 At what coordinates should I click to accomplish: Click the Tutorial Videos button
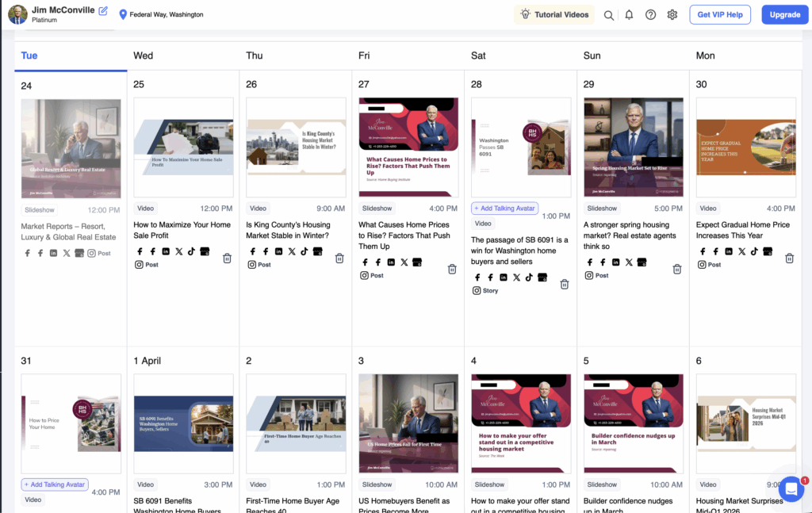[554, 15]
